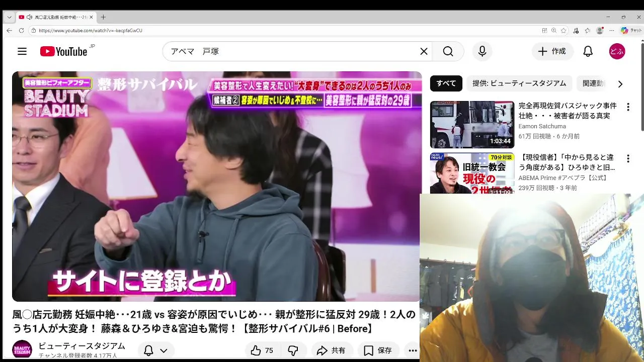The image size is (644, 362).
Task: Open thumbnail of 佐賀バスジャック事件 video
Action: point(472,125)
